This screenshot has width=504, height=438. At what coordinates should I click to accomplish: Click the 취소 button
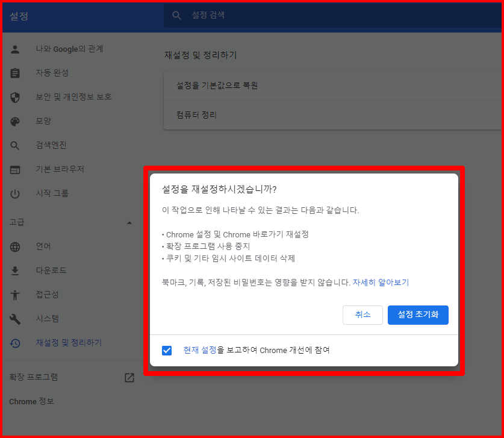point(362,315)
